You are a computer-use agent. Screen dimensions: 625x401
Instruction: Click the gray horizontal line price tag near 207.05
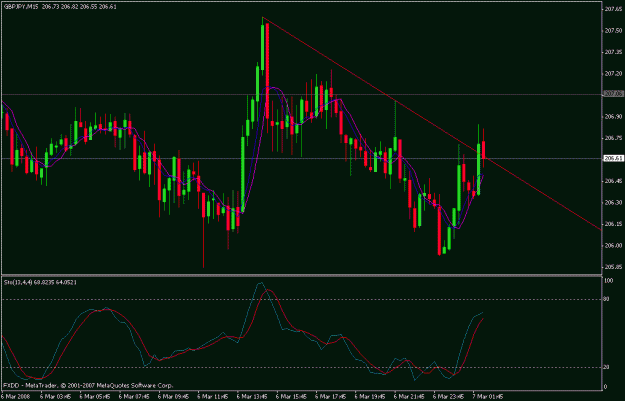[x=614, y=94]
